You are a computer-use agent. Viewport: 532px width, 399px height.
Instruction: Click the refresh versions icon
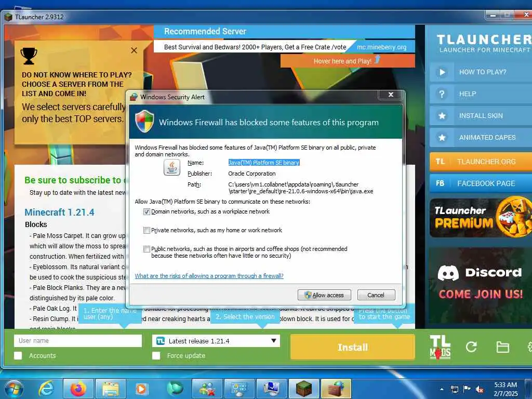pos(471,347)
